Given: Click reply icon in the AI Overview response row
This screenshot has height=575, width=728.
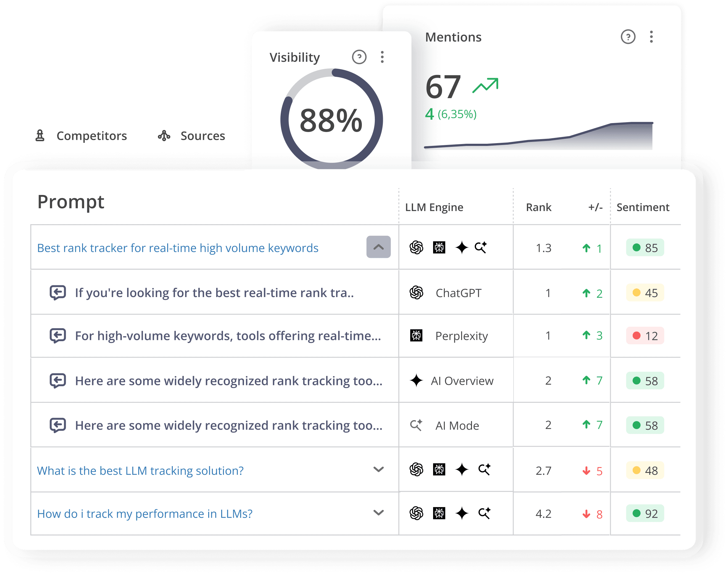Looking at the screenshot, I should click(x=58, y=381).
